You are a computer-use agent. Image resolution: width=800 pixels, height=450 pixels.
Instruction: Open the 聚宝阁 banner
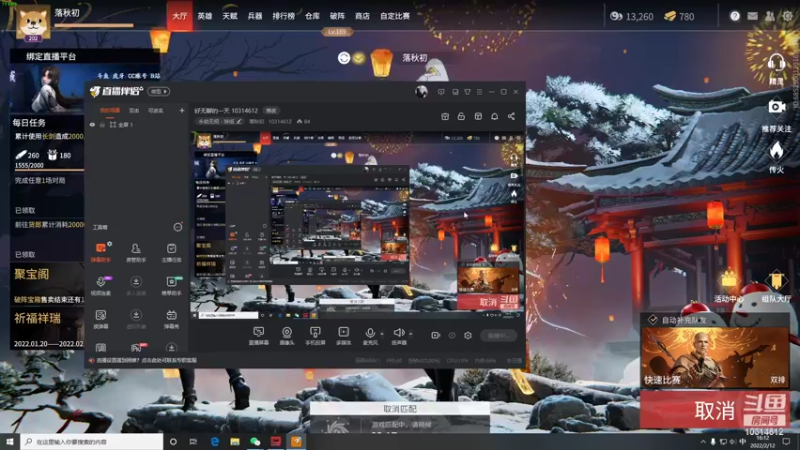47,284
